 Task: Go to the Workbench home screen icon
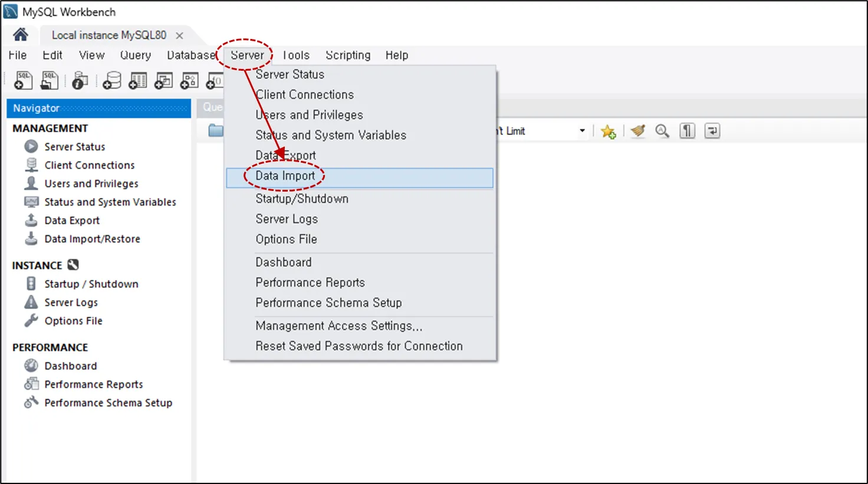21,35
